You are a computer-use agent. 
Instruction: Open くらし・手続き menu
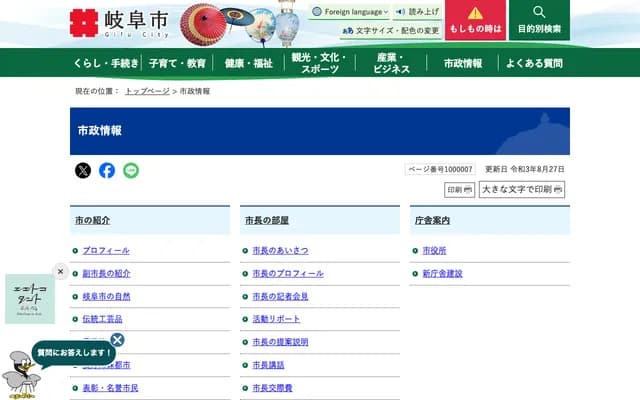tap(106, 63)
